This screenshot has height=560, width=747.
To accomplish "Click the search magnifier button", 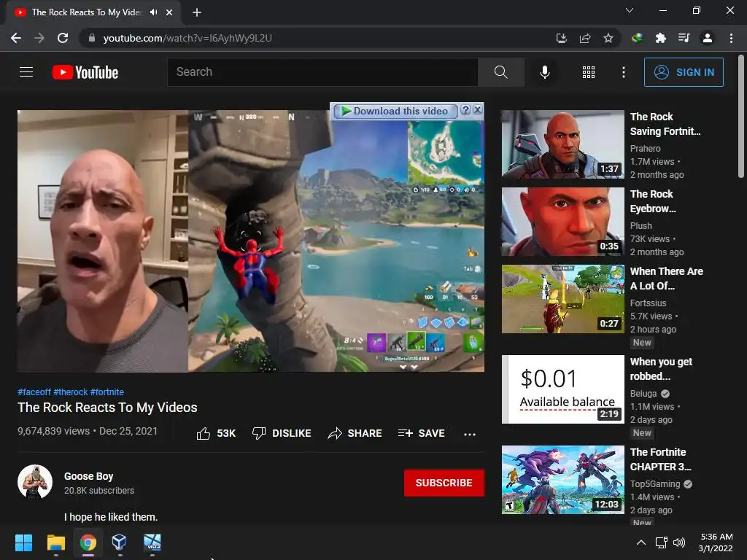I will coord(500,72).
